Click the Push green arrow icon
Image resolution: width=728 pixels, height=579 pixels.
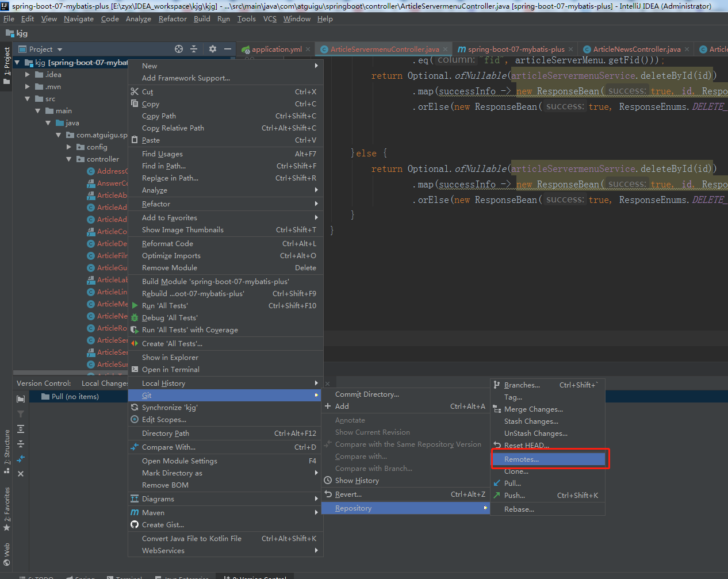[x=497, y=495]
